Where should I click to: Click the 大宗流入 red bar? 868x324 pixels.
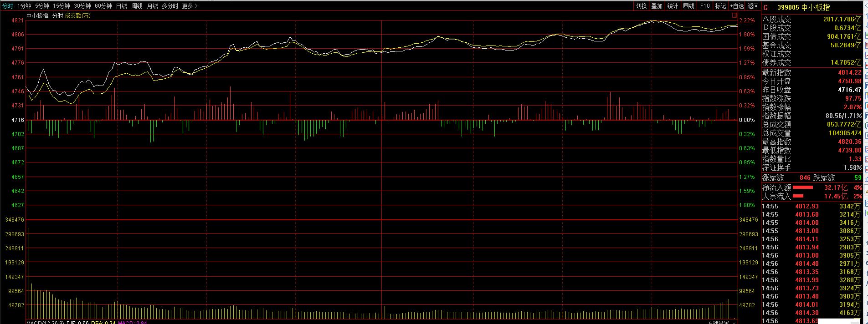tap(798, 196)
